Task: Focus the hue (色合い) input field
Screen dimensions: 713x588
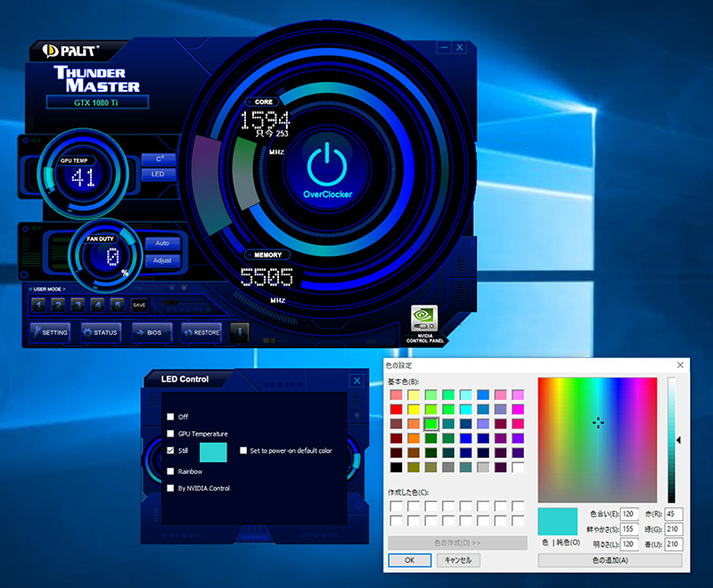Action: pyautogui.click(x=629, y=514)
